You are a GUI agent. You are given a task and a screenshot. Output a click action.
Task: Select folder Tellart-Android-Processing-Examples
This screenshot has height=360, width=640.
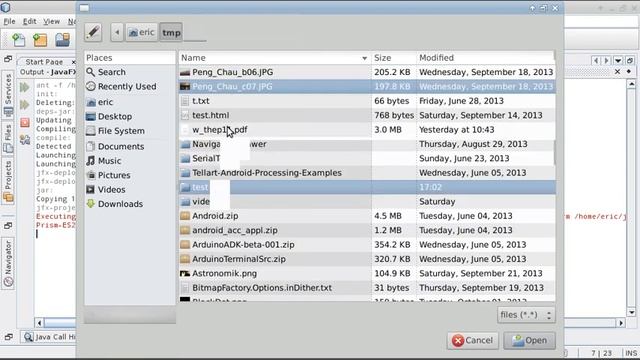tap(367, 173)
